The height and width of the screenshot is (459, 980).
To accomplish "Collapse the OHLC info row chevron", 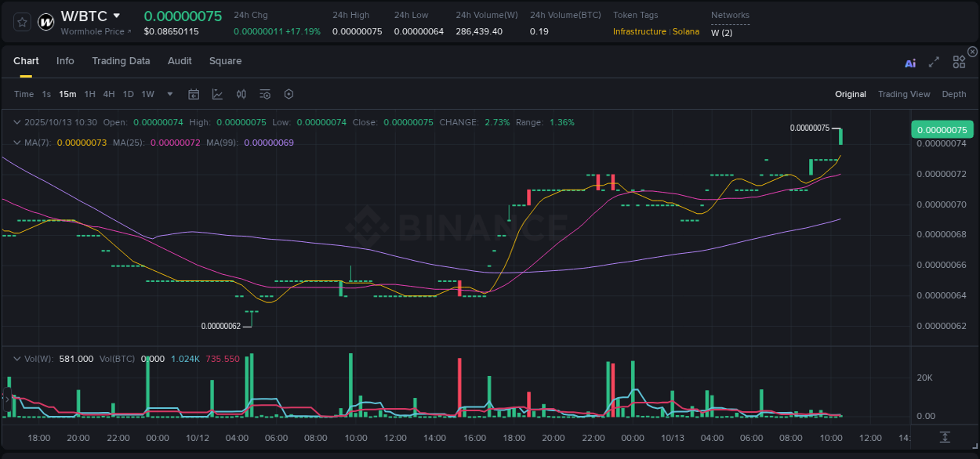I will [16, 122].
